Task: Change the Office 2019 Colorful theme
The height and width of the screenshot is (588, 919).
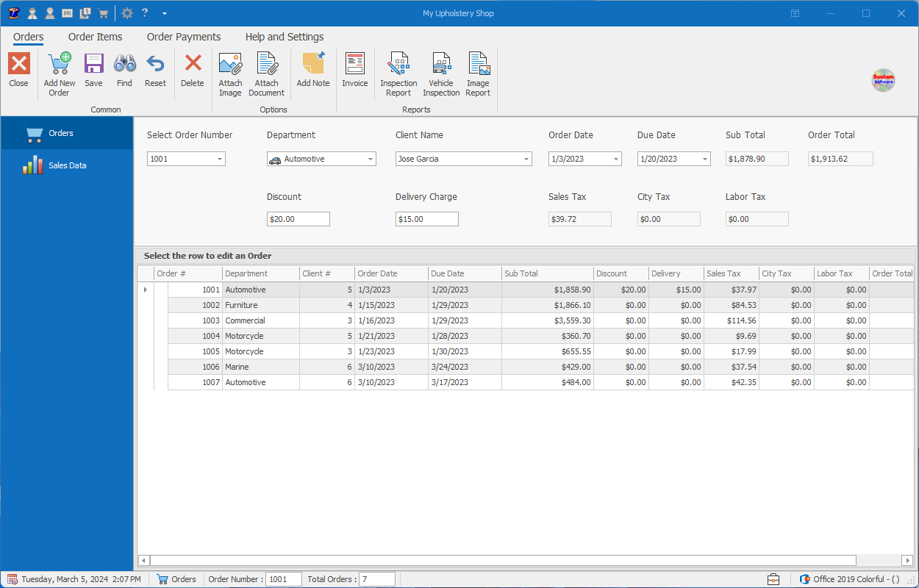Action: (x=851, y=579)
